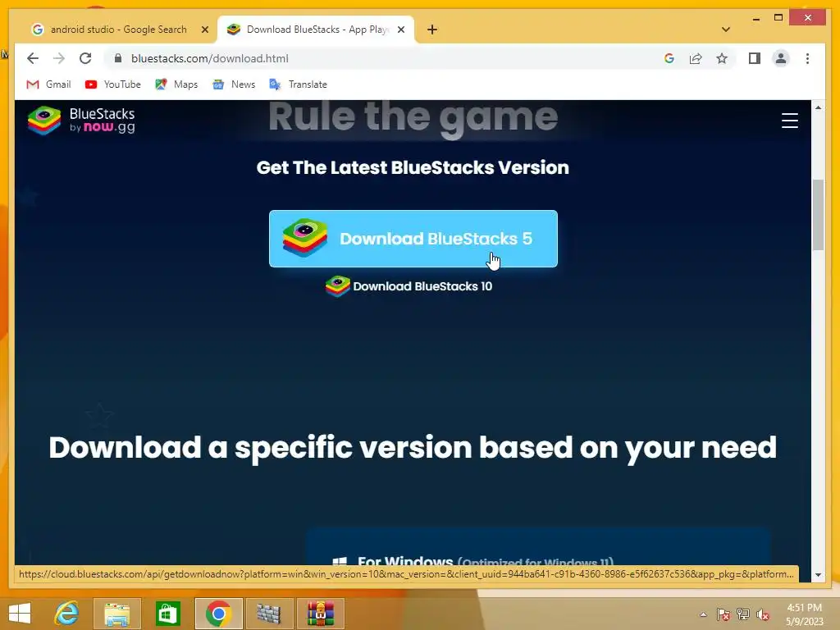Click the Download BlueStacks 10 link
The image size is (840, 630).
coord(409,286)
